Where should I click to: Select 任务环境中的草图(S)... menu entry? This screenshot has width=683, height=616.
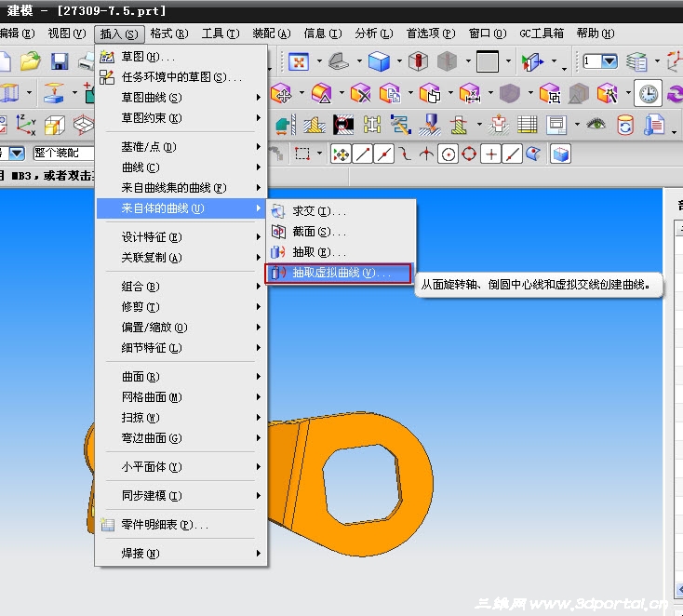point(181,77)
